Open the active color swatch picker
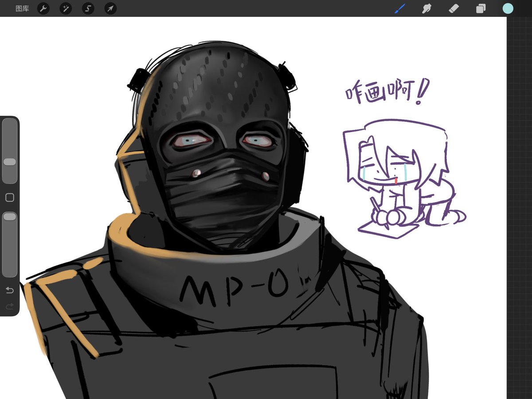Image resolution: width=532 pixels, height=399 pixels. point(507,8)
